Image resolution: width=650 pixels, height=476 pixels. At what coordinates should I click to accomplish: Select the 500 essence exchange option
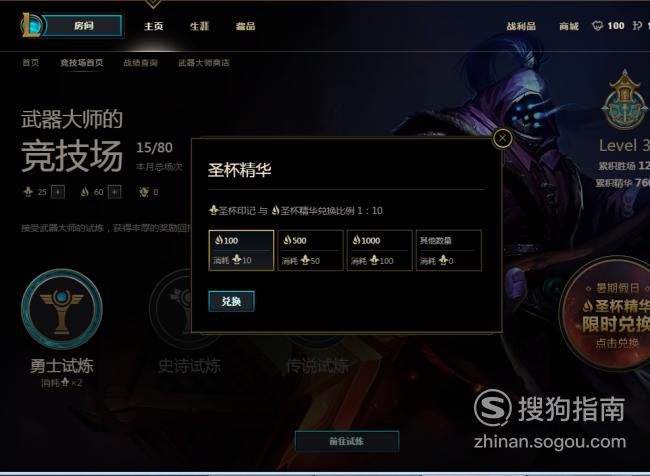tap(310, 250)
